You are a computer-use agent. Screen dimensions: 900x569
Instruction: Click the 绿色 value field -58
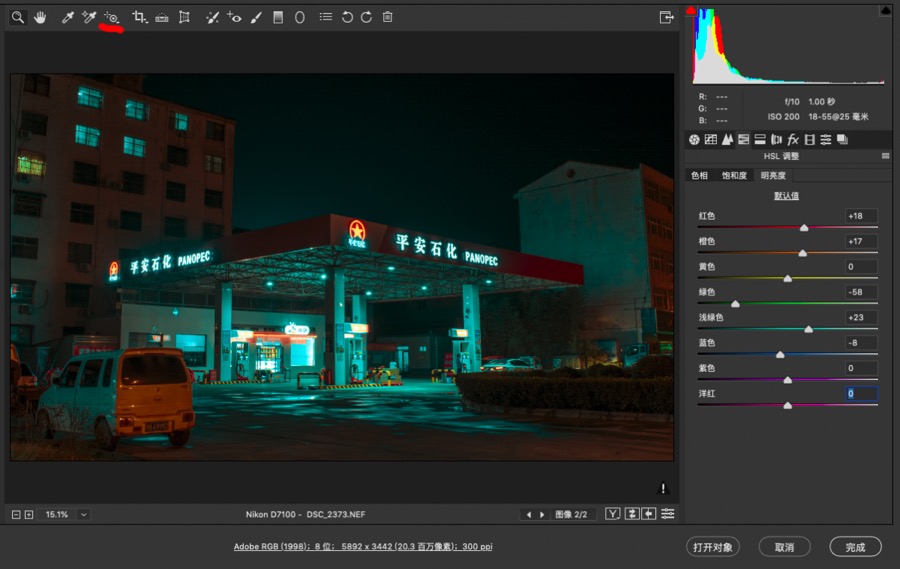point(861,292)
